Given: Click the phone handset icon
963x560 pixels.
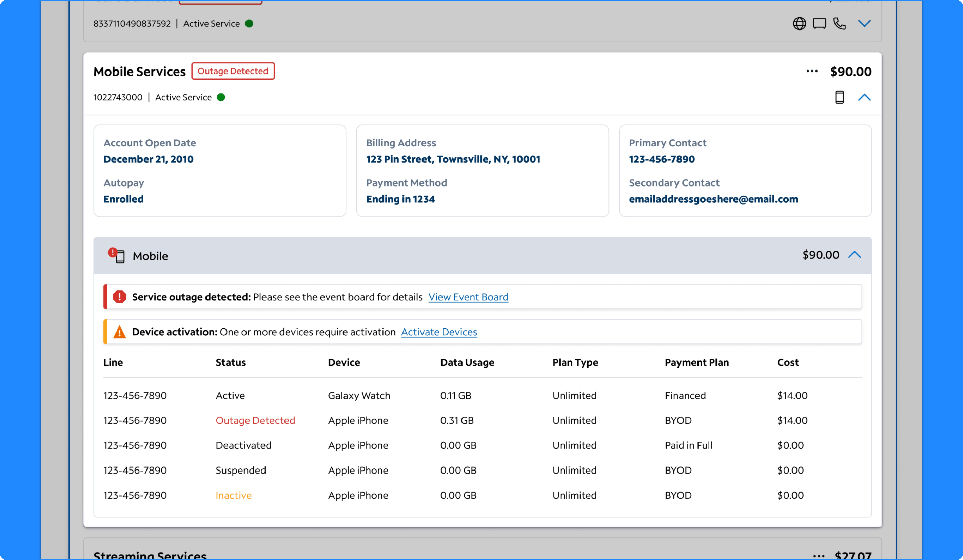Looking at the screenshot, I should coord(839,24).
